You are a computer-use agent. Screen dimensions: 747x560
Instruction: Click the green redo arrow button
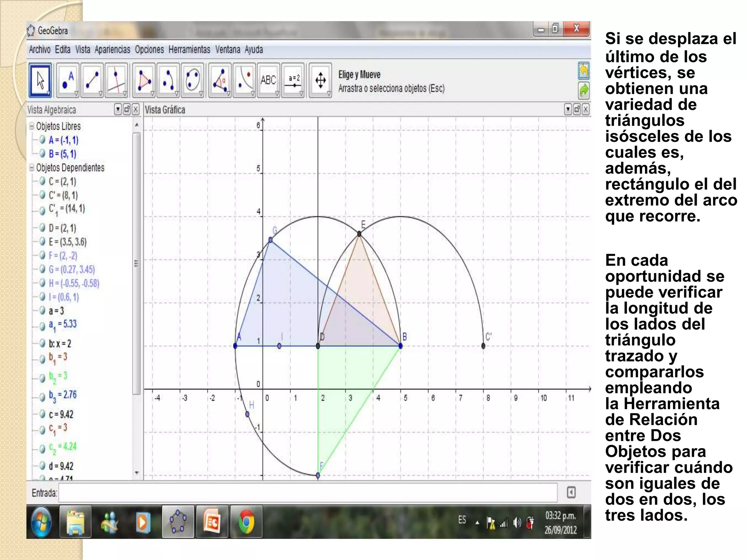pos(584,90)
